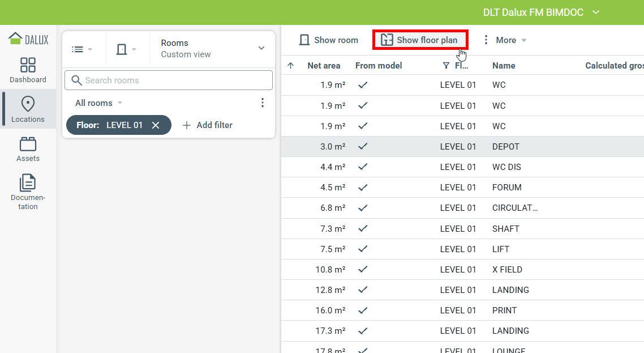Open the list view type dropdown
Screen dimensions: 644x353
coord(82,49)
